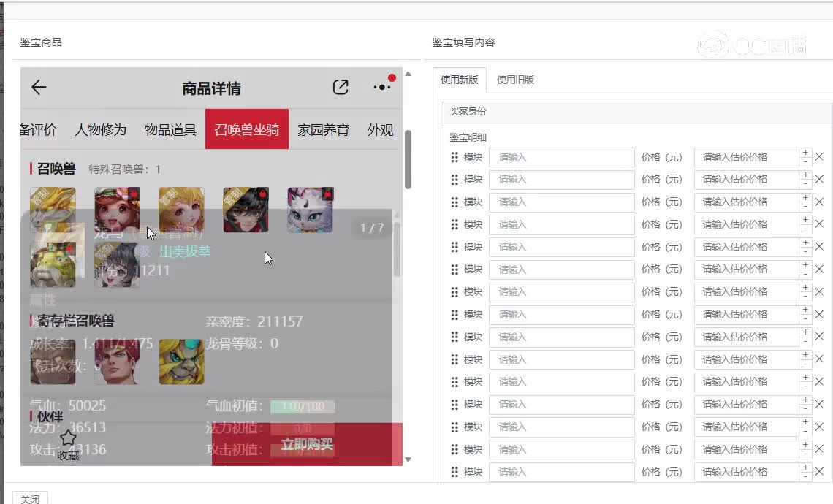Viewport: 833px width, 504px height.
Task: Delete the second 鉴宝明细 row with X
Action: [819, 180]
